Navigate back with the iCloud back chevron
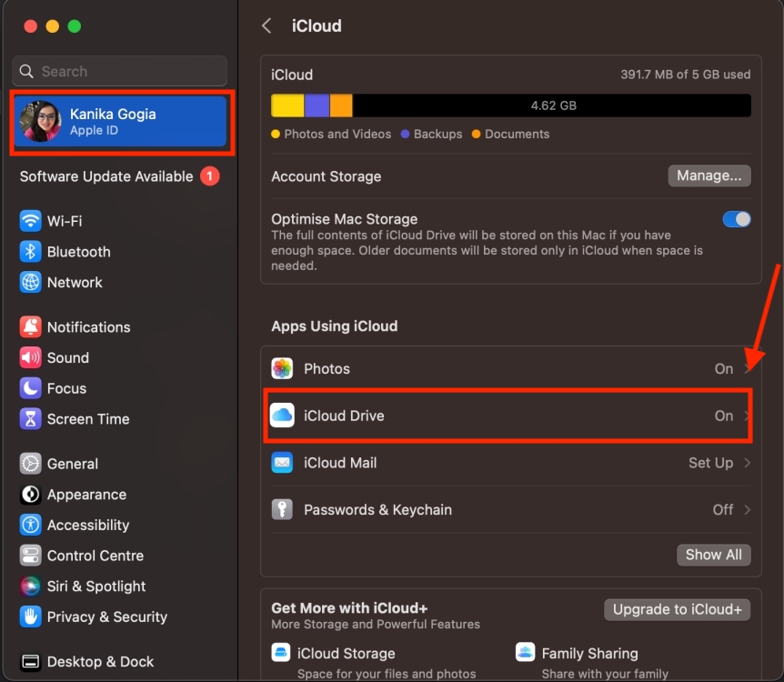Screen dimensions: 784x682 point(266,25)
